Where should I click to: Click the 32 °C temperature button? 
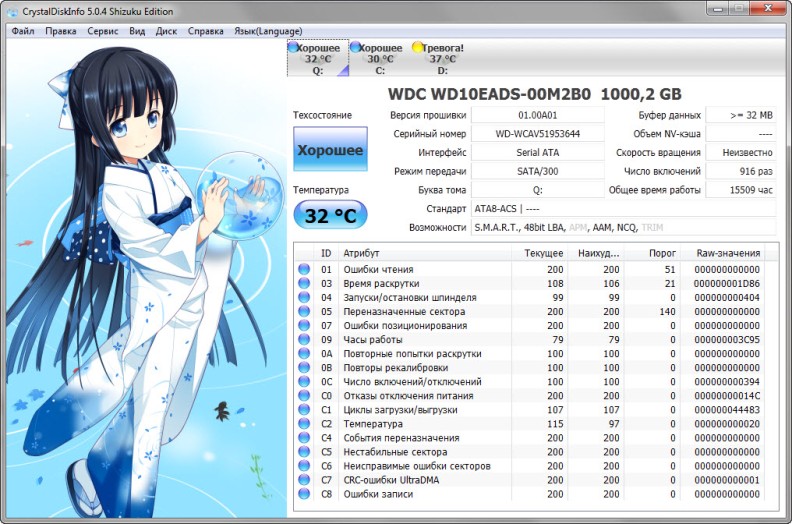coord(330,215)
